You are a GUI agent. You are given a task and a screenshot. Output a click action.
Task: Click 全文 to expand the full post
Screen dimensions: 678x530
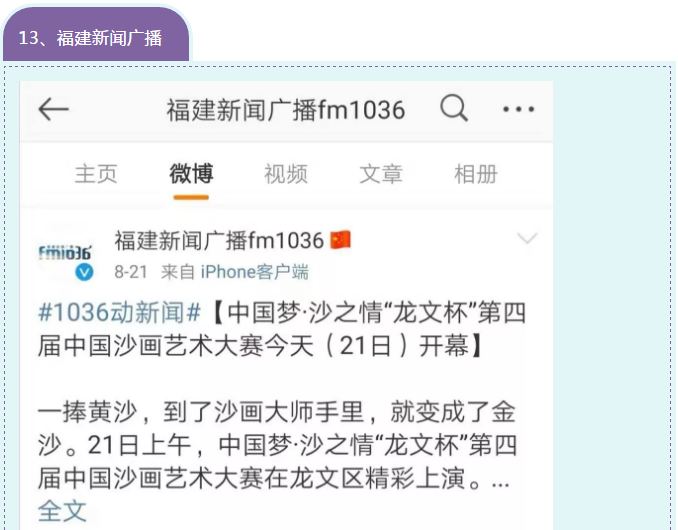62,511
